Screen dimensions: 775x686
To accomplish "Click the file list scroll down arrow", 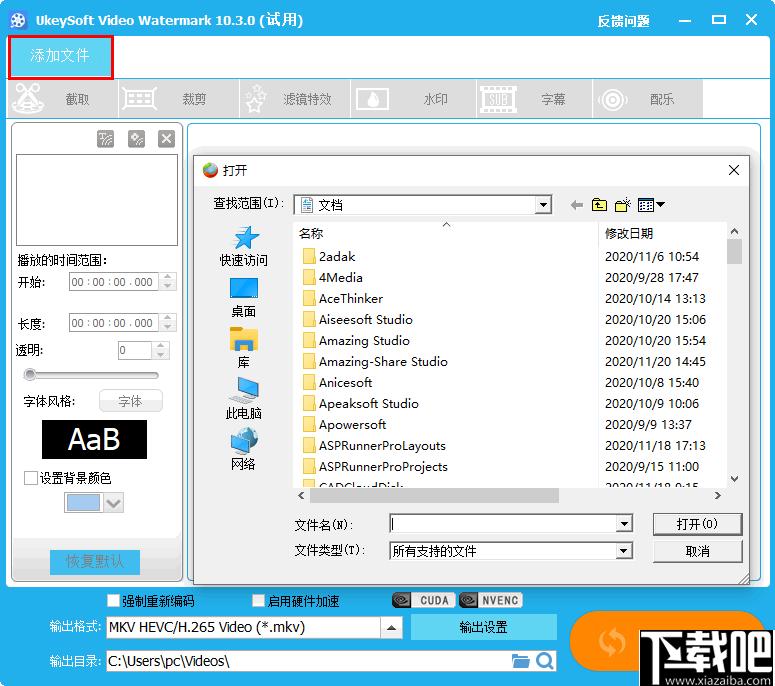I will (734, 478).
